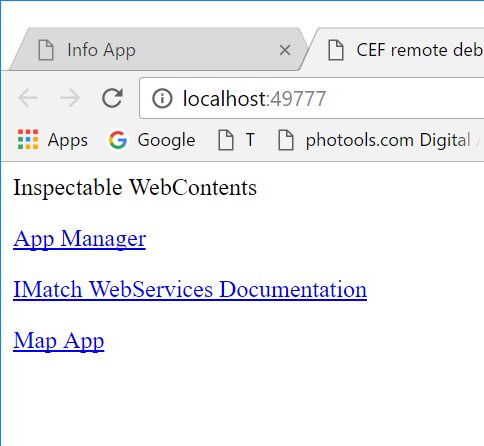Click the Apps bookmark label
This screenshot has height=446, width=484.
[68, 141]
